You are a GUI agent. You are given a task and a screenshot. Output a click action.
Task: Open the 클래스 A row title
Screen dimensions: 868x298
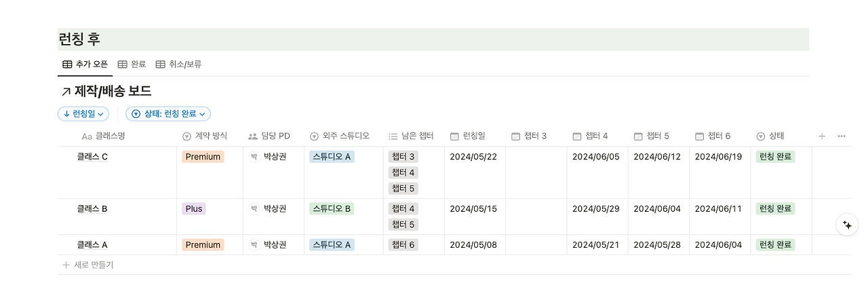click(x=92, y=245)
